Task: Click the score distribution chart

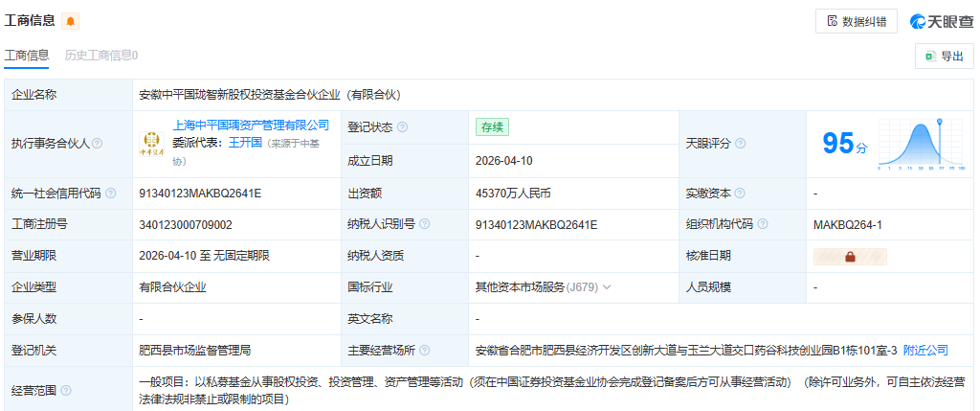Action: [x=922, y=145]
